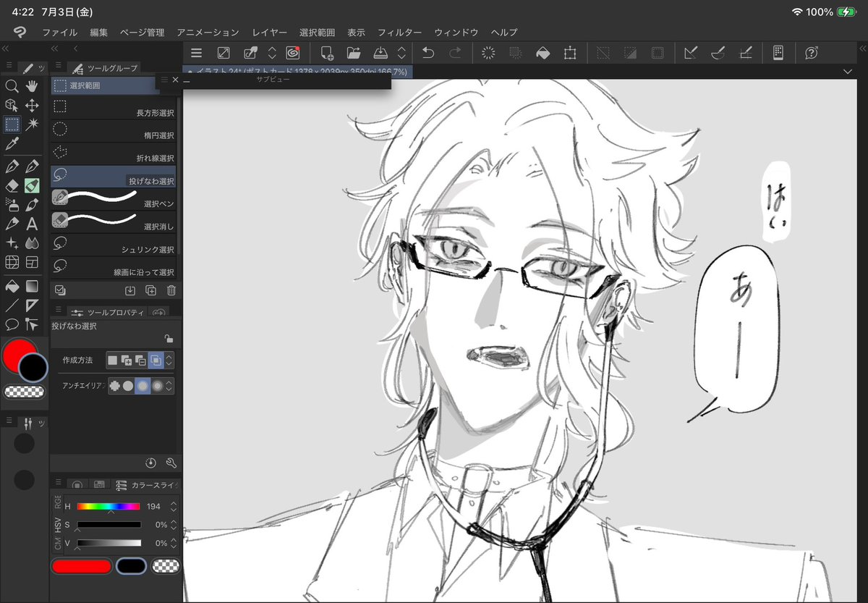Choose the 長方形選択 sub tool
Viewport: 868px width, 603px height.
(x=114, y=108)
